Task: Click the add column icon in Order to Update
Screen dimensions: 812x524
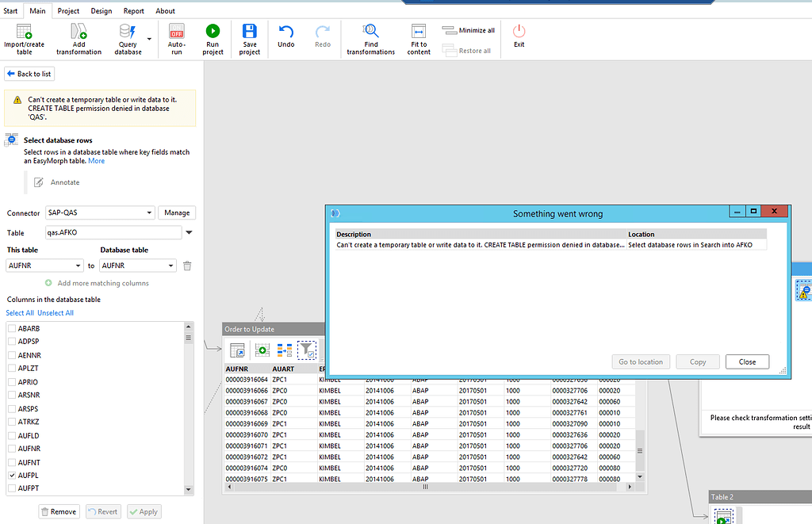Action: (262, 350)
